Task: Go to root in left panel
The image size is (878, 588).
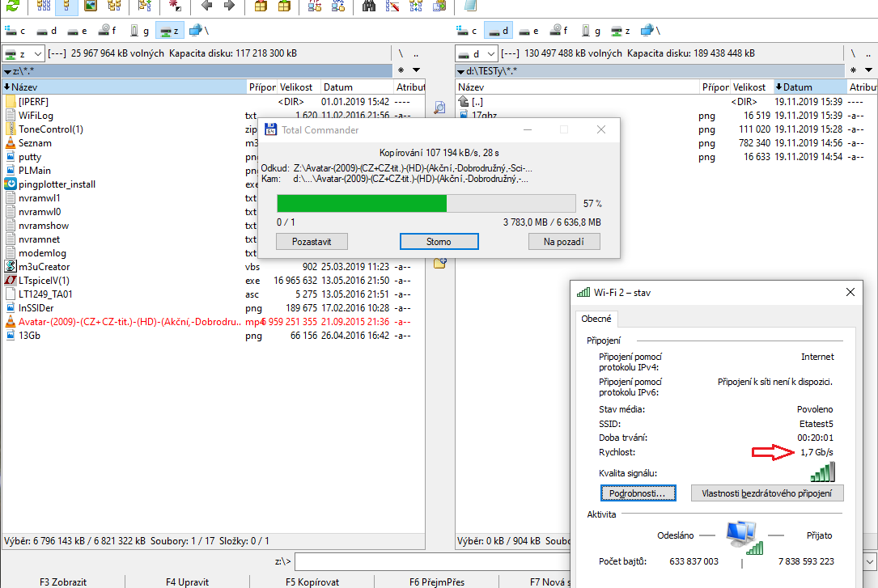Action: 401,53
